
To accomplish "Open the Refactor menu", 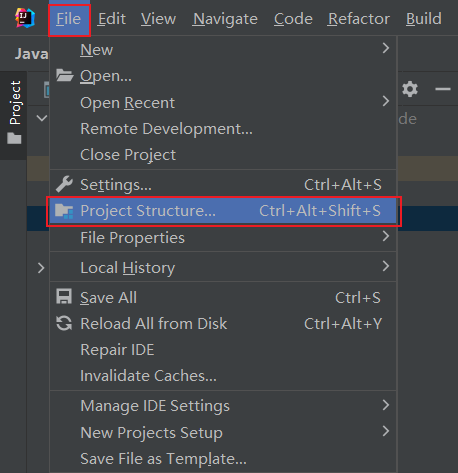I will click(359, 19).
